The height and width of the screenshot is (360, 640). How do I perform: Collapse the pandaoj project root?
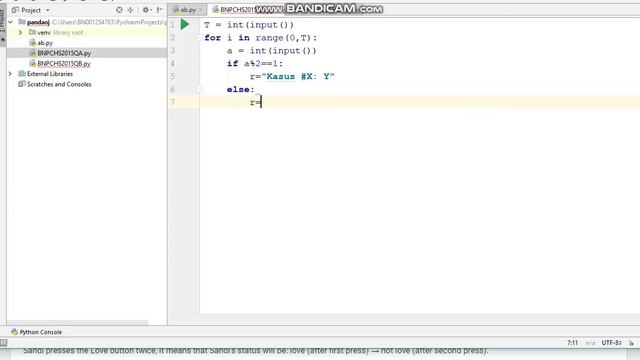pos(11,22)
